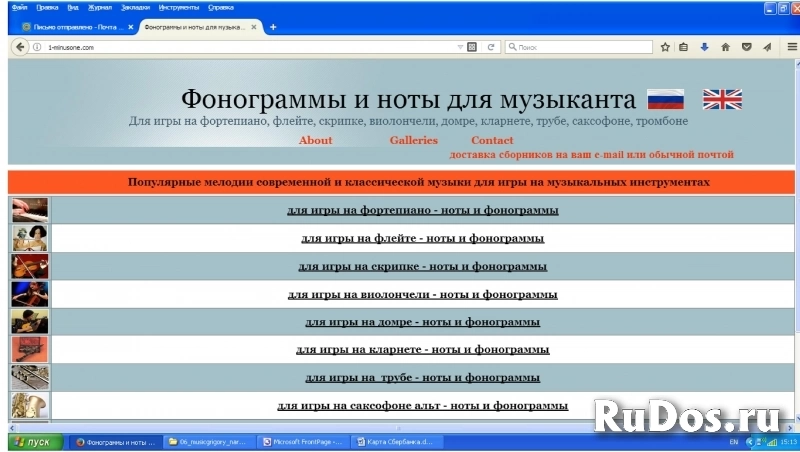Image resolution: width=800 pixels, height=452 pixels.
Task: Open the Файл menu
Action: point(19,8)
